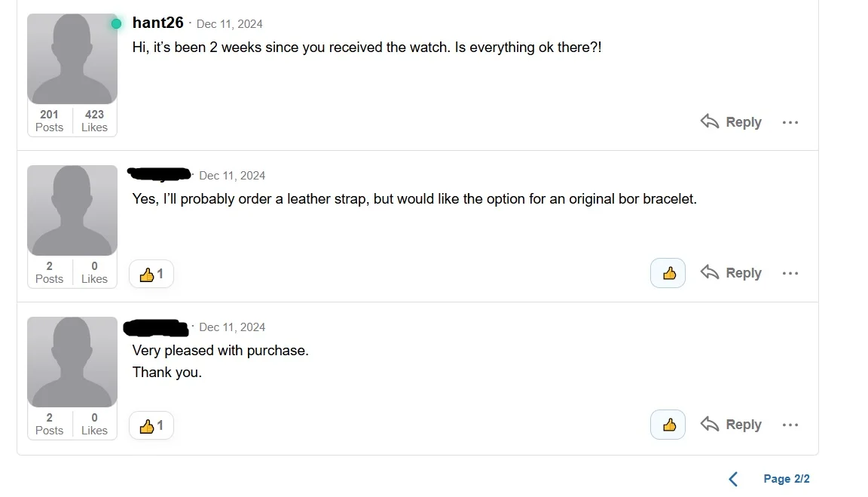Open more options on 'Very pleased' post
Screen dimensions: 868x497
coord(790,425)
